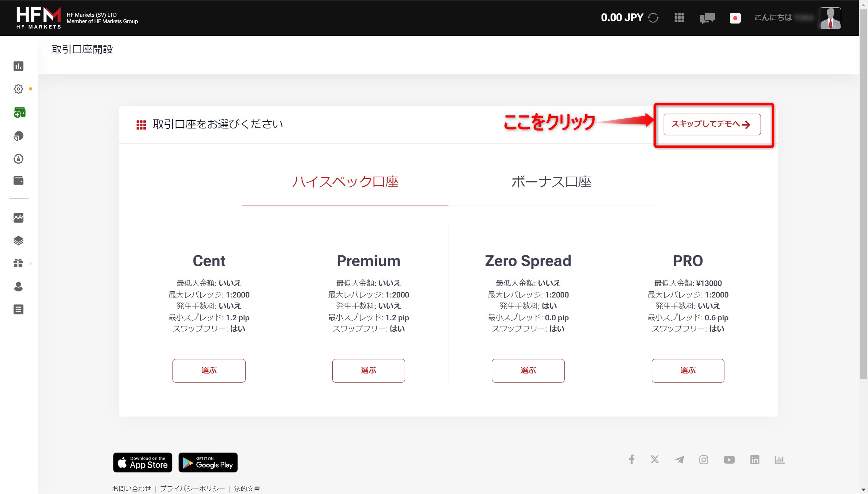Viewport: 868px width, 494px height.
Task: Open the wallet icon in sidebar
Action: (x=18, y=181)
